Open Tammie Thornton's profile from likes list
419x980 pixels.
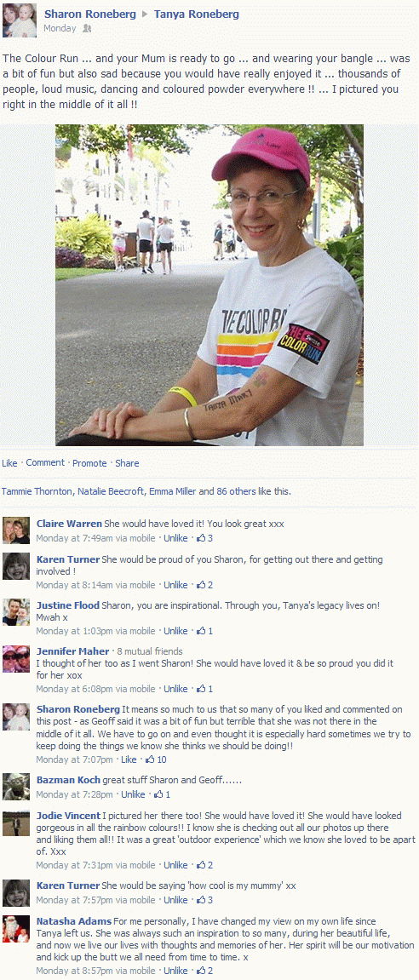(x=37, y=492)
